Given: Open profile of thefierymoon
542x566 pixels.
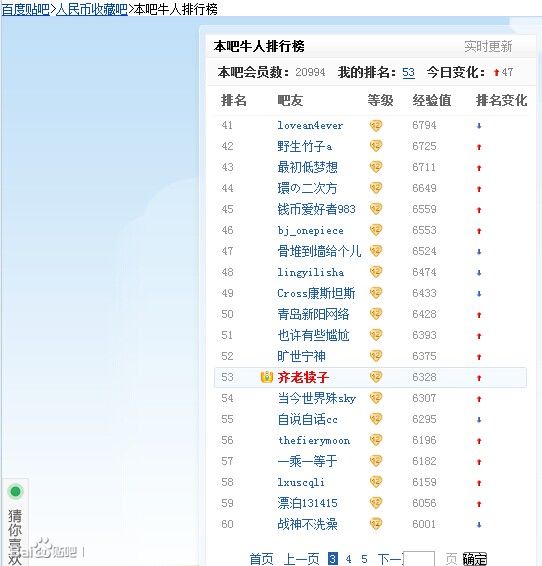Looking at the screenshot, I should coord(314,440).
